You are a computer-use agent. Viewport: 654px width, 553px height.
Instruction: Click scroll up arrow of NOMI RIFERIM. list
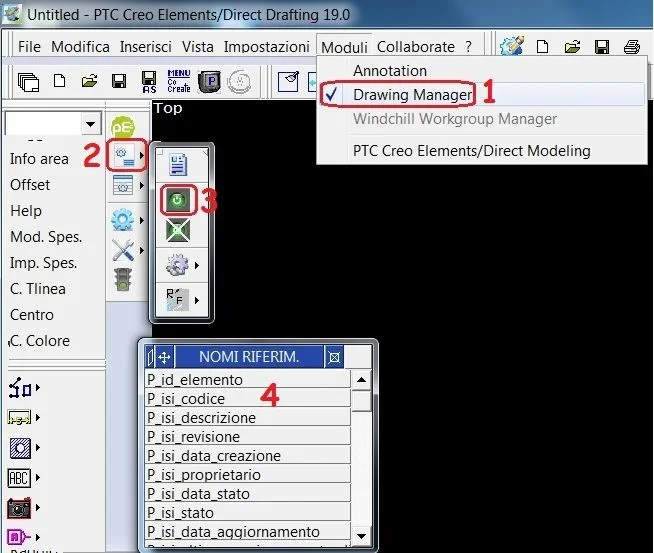pyautogui.click(x=362, y=380)
